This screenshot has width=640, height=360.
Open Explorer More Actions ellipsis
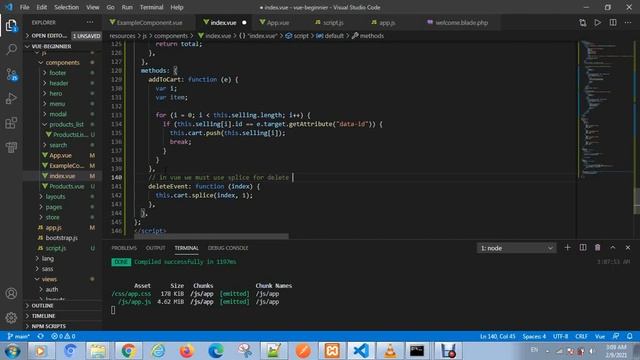90,22
